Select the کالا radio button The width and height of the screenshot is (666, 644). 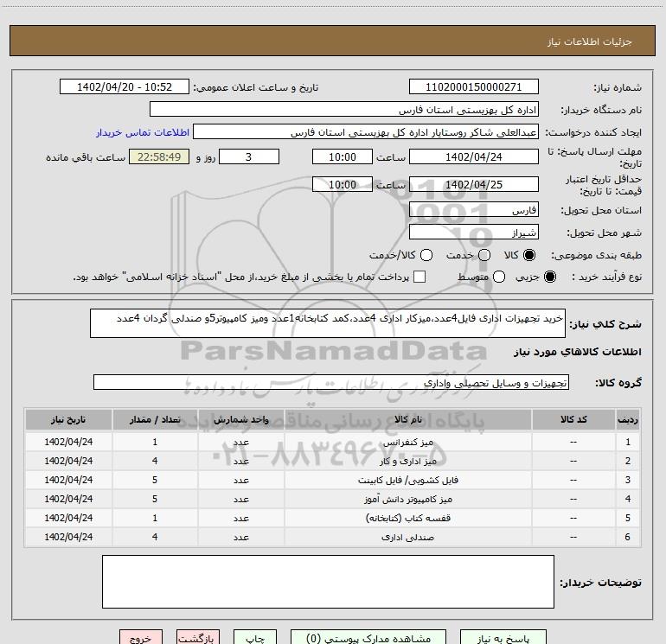tap(529, 255)
